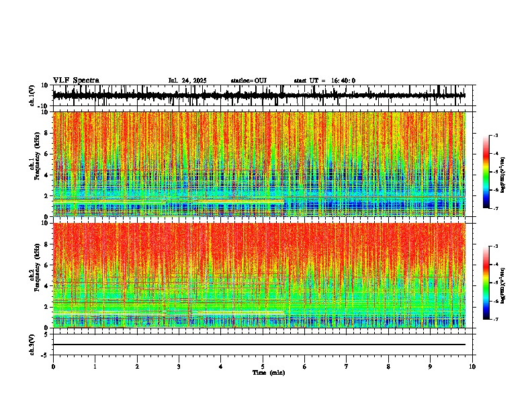
Task: Click the "-5" tick on ch.3(V) axis
Action: point(45,355)
